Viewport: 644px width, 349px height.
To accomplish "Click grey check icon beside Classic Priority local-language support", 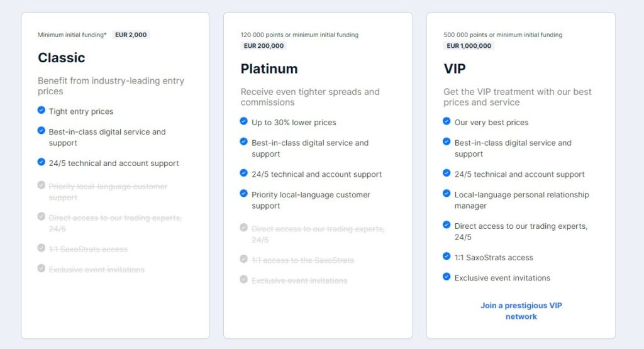I will (41, 185).
